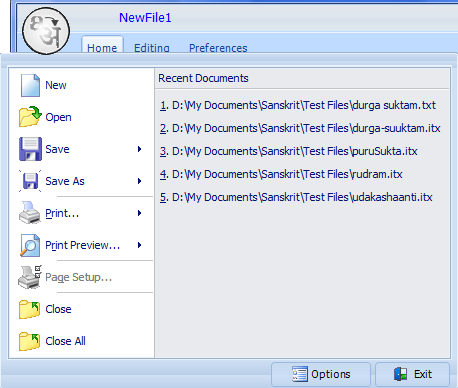Expand the Print Preview submenu arrow
Image resolution: width=458 pixels, height=388 pixels.
click(x=140, y=245)
